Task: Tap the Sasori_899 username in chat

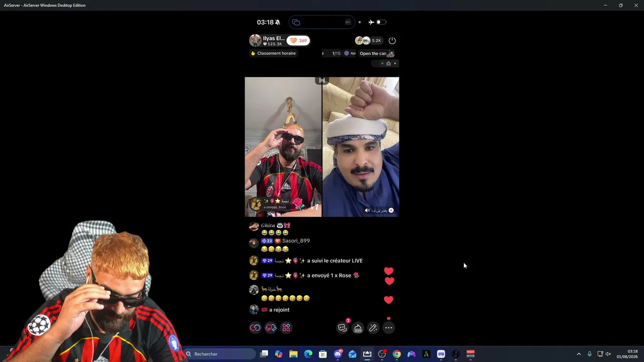Action: tap(296, 241)
